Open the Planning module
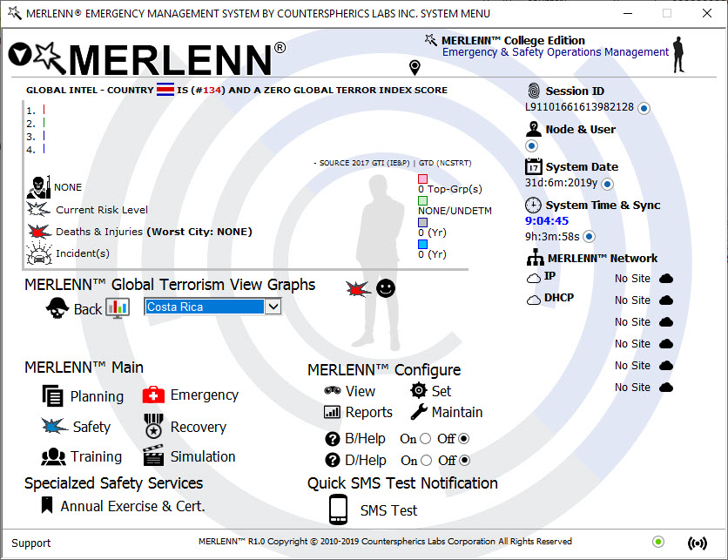728x560 pixels. coord(97,396)
